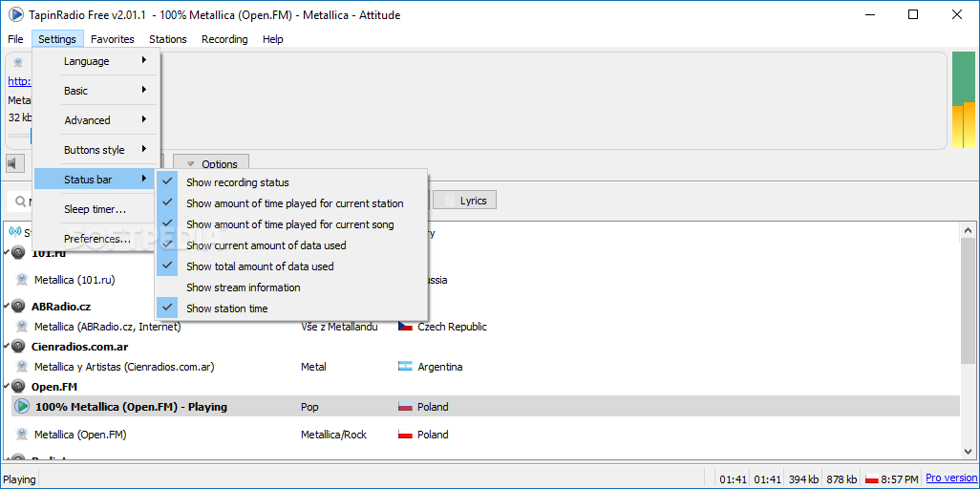This screenshot has height=489, width=980.
Task: Open the Options dropdown button
Action: point(211,164)
